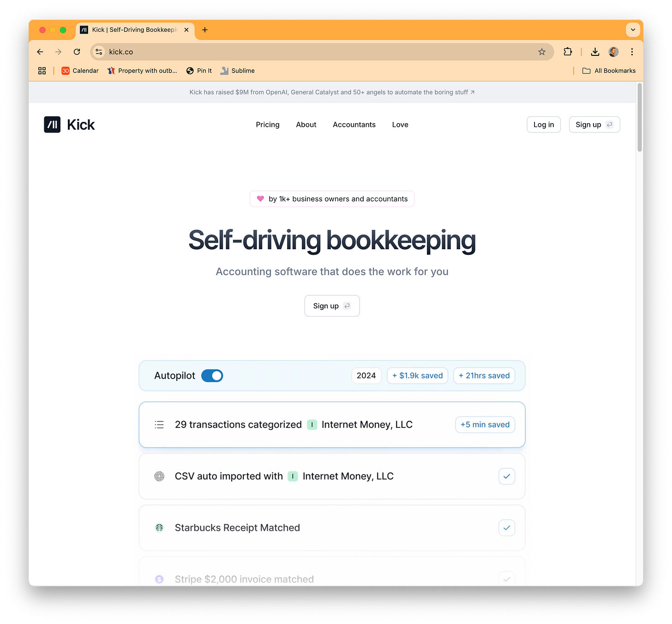This screenshot has height=624, width=672.
Task: Open the browser extensions puzzle icon
Action: tap(568, 52)
